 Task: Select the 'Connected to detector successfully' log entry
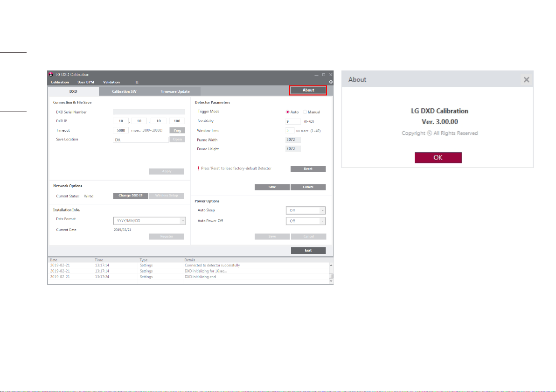pos(188,266)
